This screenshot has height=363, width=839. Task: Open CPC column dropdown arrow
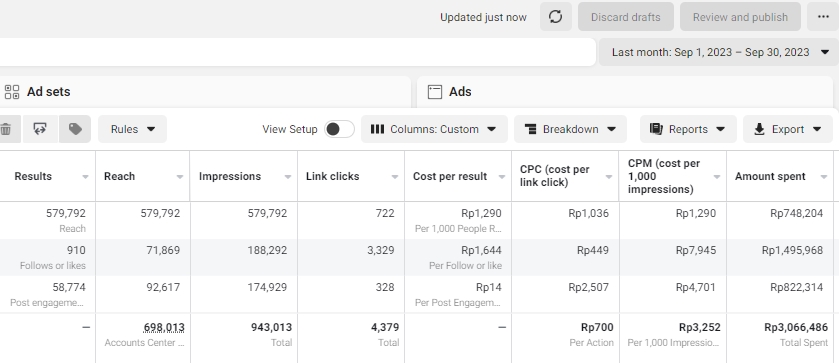[x=609, y=177]
